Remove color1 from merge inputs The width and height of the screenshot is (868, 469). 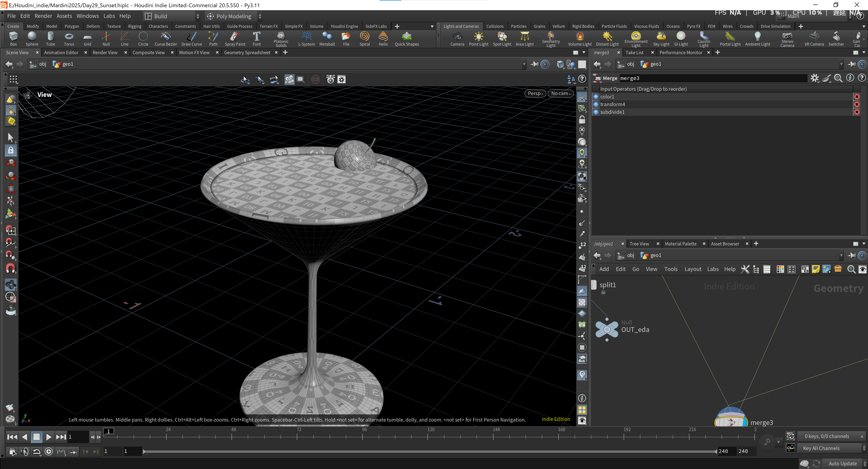pos(857,97)
